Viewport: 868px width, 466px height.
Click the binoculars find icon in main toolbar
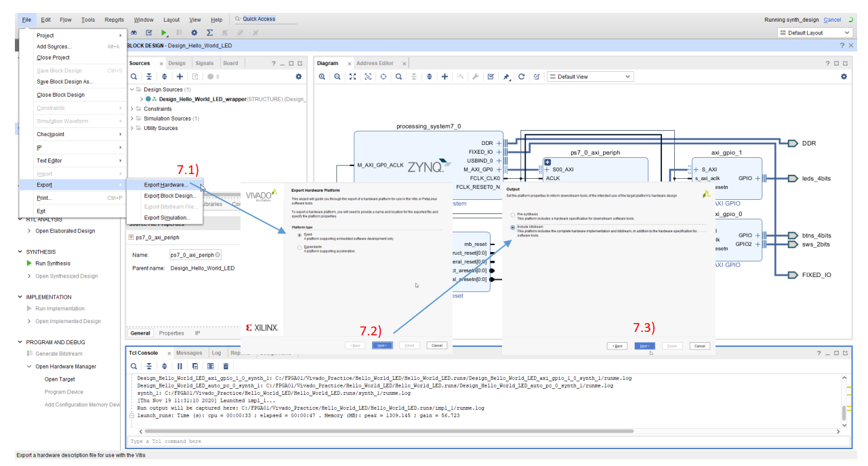(134, 33)
